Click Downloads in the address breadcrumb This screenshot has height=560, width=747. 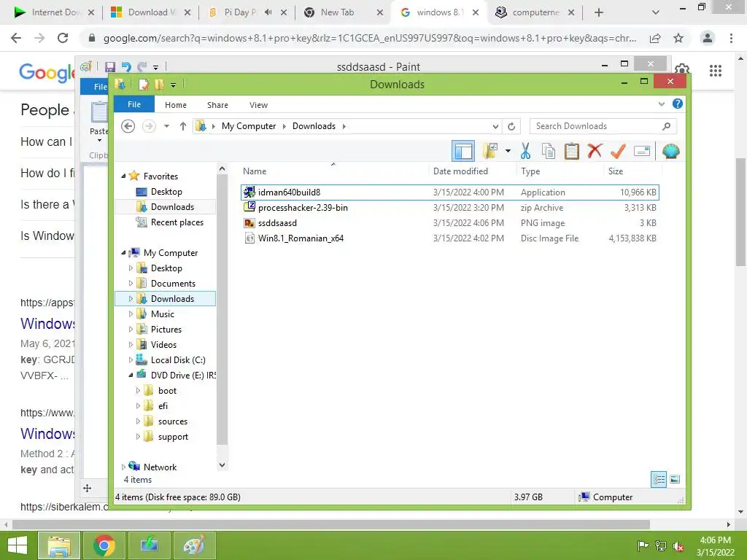(314, 126)
